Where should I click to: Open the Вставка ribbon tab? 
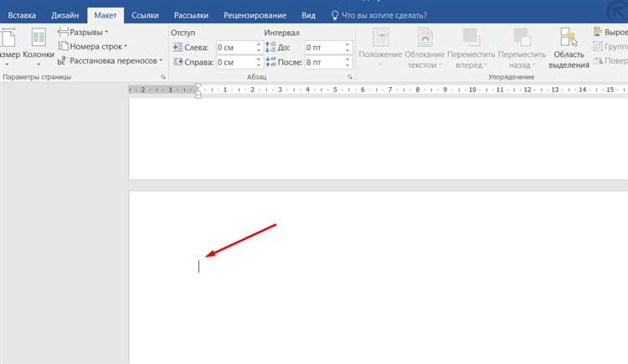(x=22, y=15)
